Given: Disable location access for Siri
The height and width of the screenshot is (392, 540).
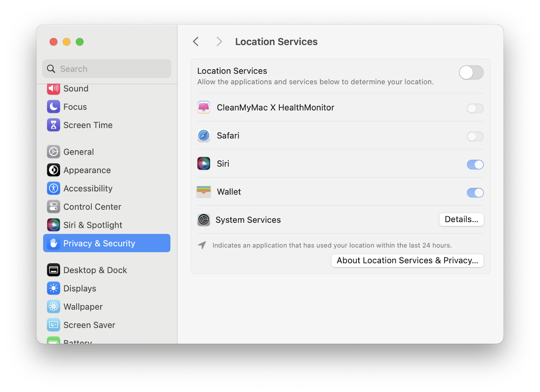Looking at the screenshot, I should coord(475,165).
